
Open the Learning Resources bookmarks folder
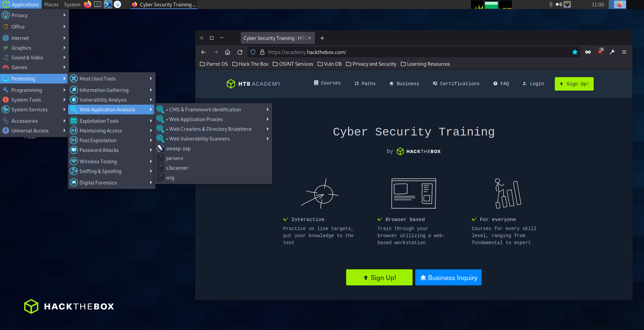click(x=425, y=64)
